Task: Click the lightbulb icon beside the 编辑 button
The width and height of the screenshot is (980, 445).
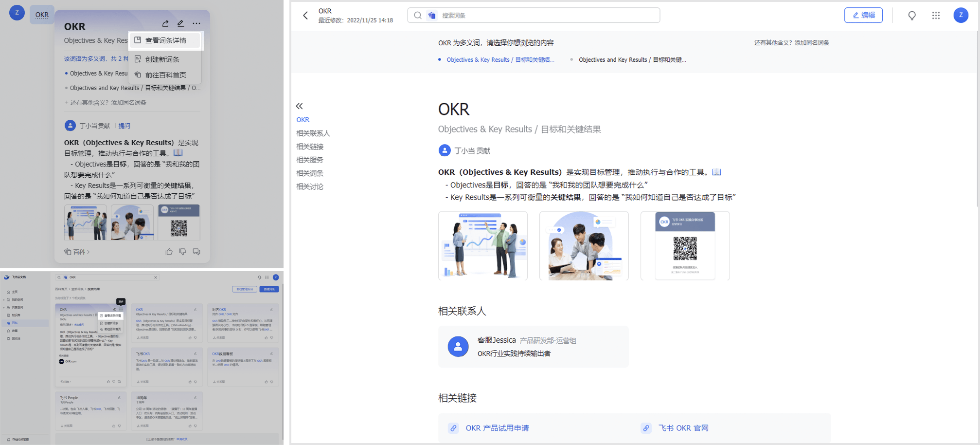Action: (912, 16)
